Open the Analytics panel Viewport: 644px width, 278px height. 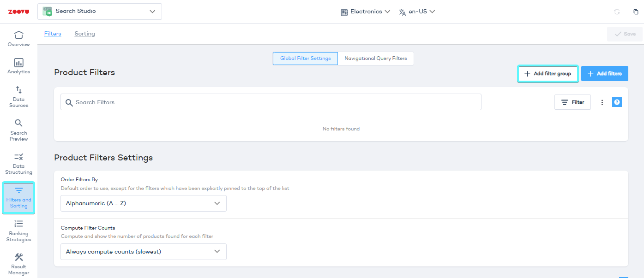18,65
